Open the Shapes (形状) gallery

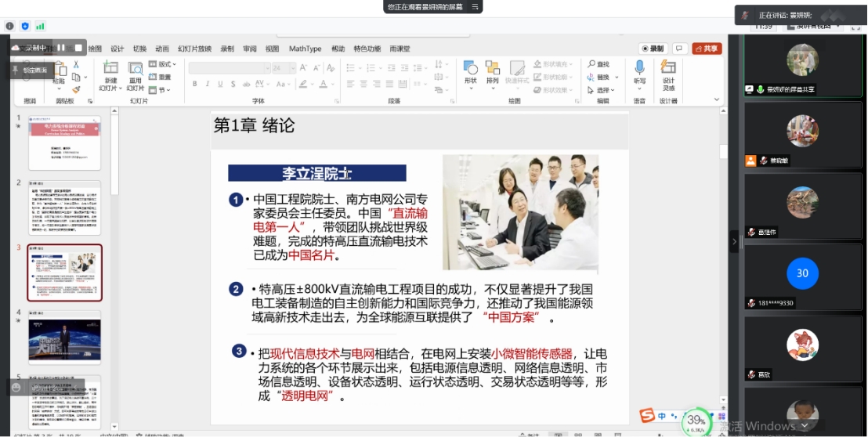point(471,73)
